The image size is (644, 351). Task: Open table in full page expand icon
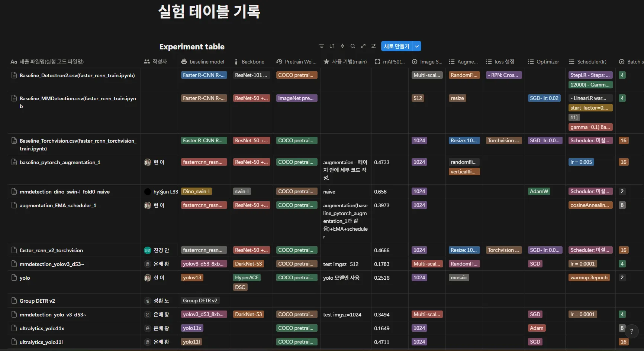[363, 46]
